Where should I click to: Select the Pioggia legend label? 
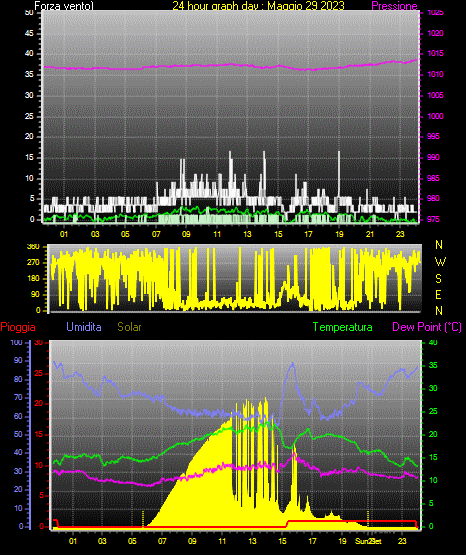[18, 327]
